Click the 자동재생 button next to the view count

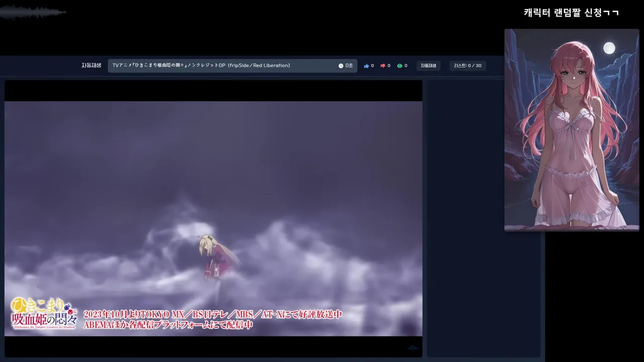pos(428,66)
